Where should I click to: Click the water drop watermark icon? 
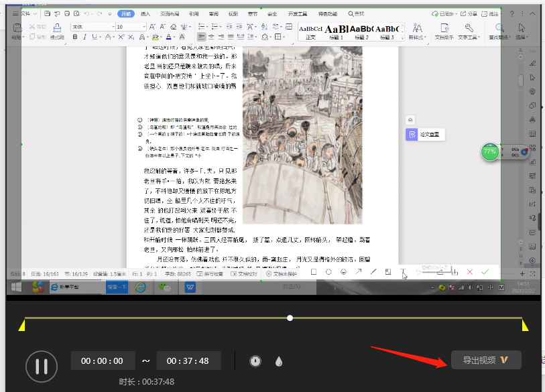279,361
